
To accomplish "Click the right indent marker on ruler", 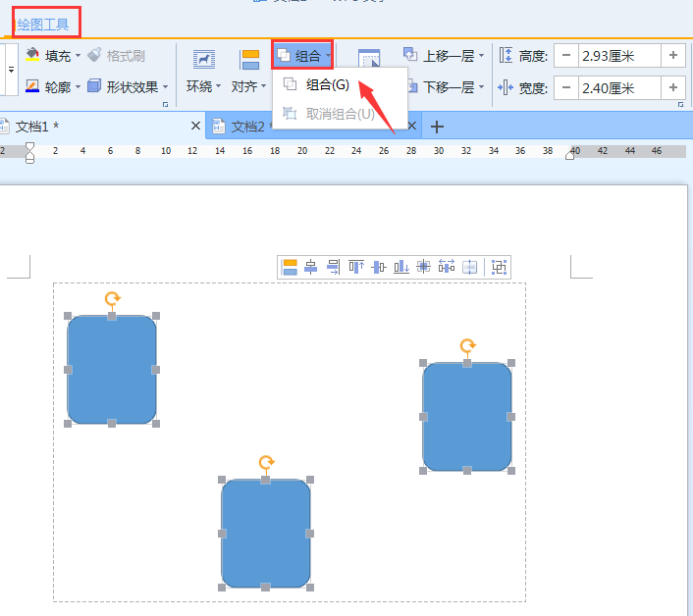I will (x=570, y=154).
